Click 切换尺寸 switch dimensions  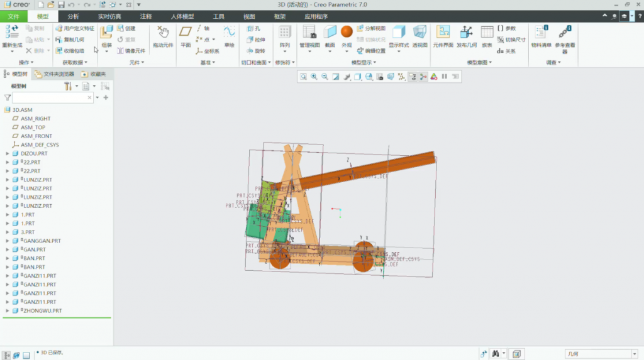511,40
